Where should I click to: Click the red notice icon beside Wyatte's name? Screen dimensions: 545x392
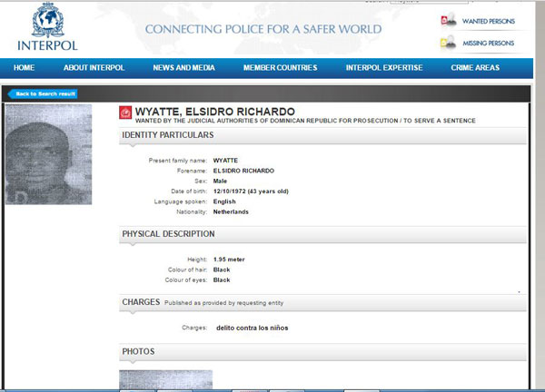coord(125,113)
